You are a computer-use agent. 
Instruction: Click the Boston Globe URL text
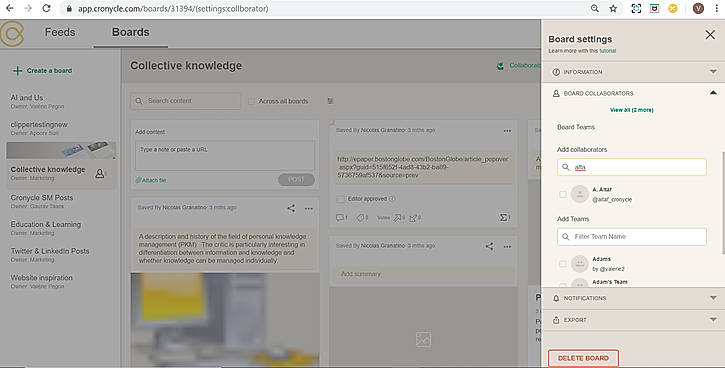pyautogui.click(x=423, y=167)
